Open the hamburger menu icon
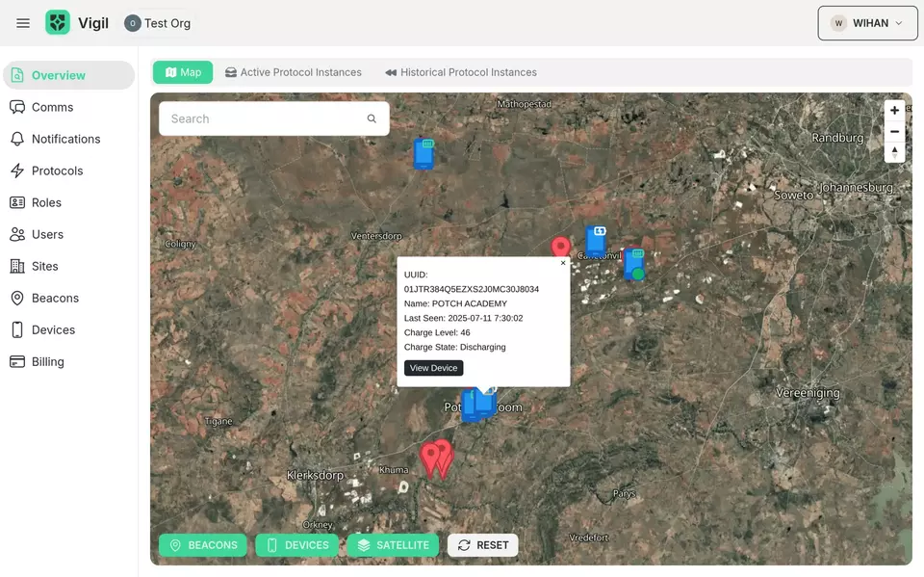The image size is (924, 577). coord(23,23)
